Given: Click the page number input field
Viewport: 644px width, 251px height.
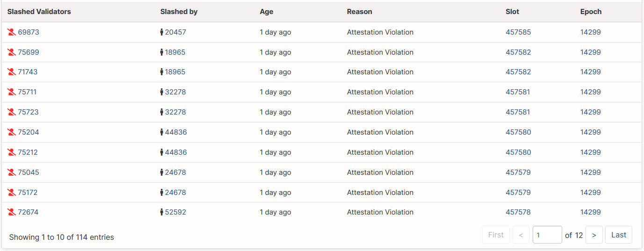Looking at the screenshot, I should click(547, 235).
